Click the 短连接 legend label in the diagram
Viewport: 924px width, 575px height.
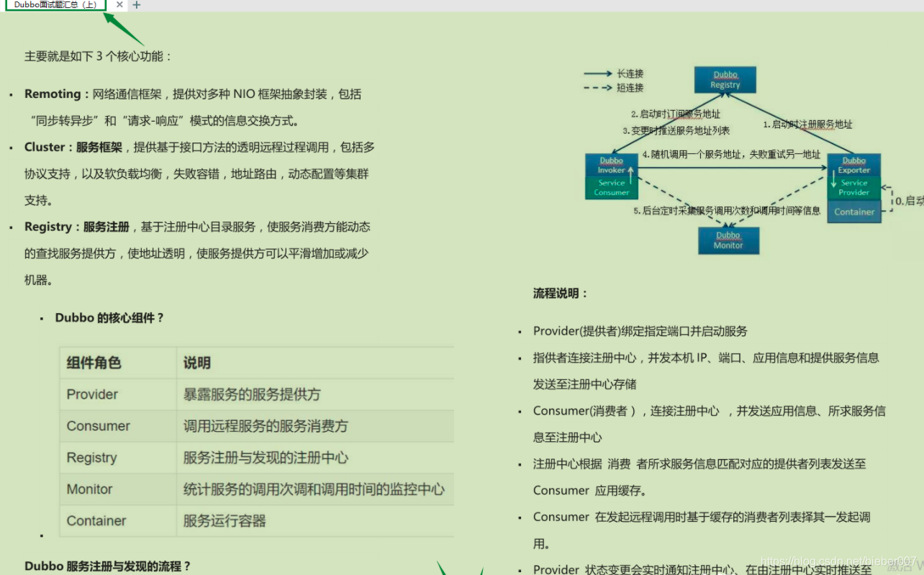coord(630,88)
